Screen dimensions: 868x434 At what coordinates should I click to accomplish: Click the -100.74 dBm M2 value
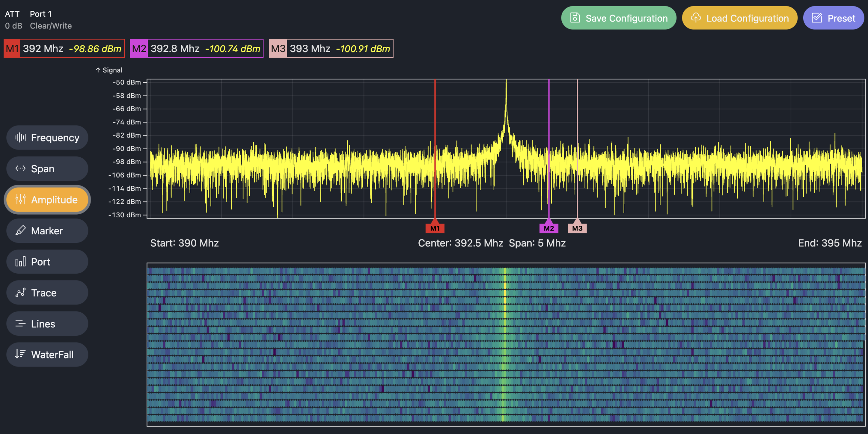click(233, 49)
